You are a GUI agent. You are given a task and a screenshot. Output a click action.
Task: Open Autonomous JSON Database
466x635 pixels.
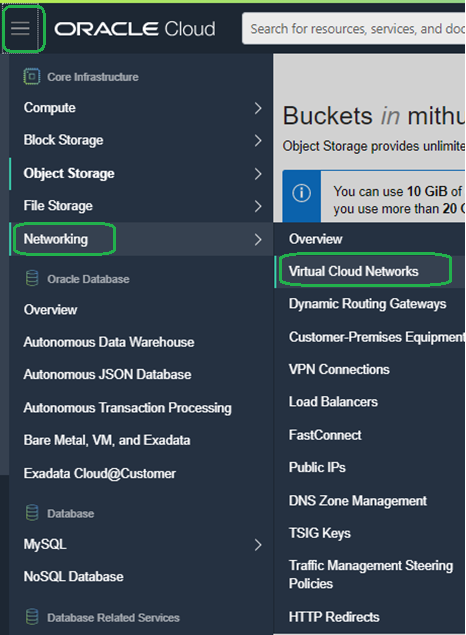pos(107,375)
